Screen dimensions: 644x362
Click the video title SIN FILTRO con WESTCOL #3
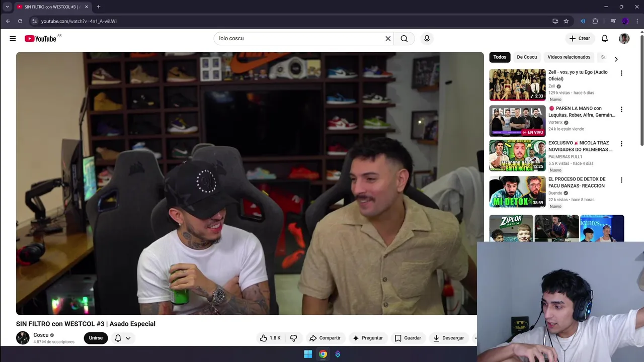tap(86, 324)
